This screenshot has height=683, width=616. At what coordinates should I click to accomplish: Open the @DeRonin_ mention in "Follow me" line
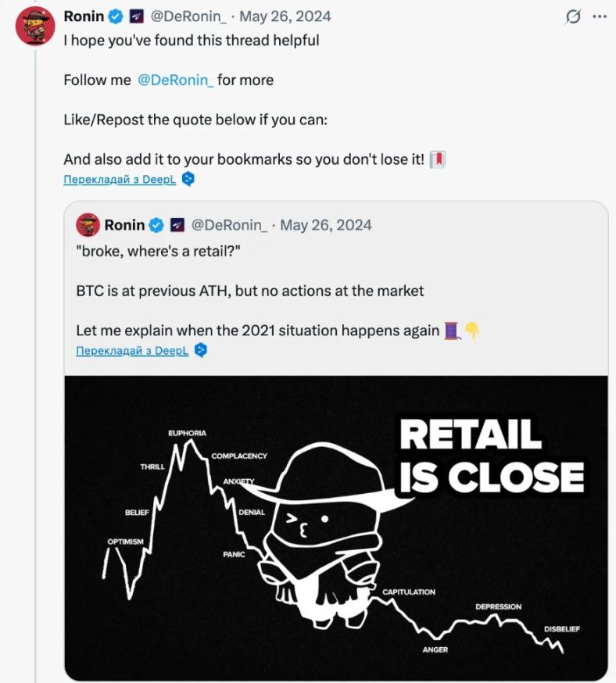175,80
